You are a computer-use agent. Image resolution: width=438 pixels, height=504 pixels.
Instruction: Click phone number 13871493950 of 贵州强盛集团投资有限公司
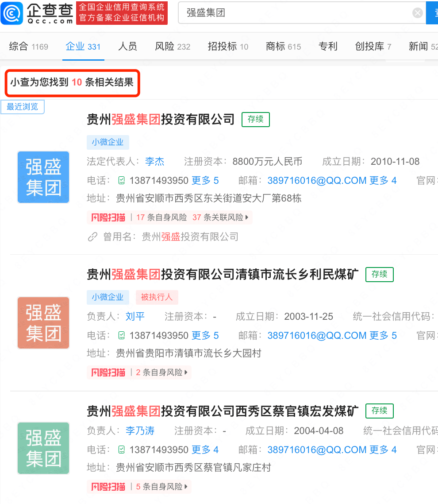(x=159, y=181)
